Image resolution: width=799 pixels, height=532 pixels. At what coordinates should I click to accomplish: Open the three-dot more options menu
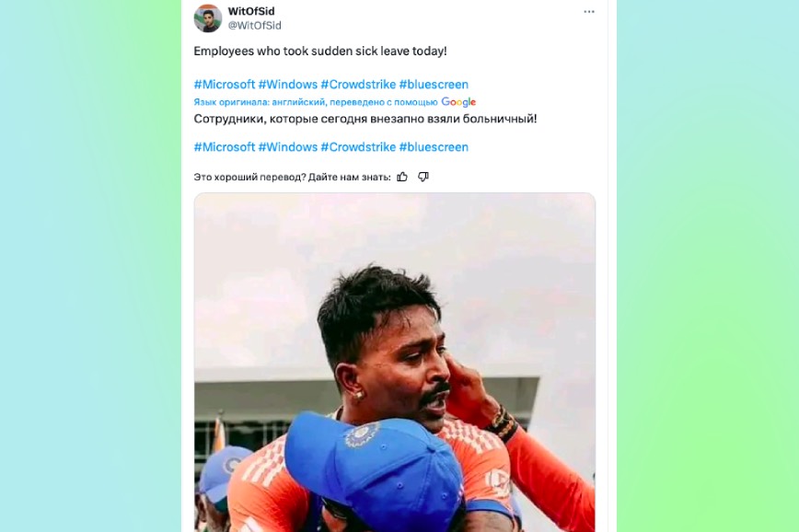(x=589, y=12)
